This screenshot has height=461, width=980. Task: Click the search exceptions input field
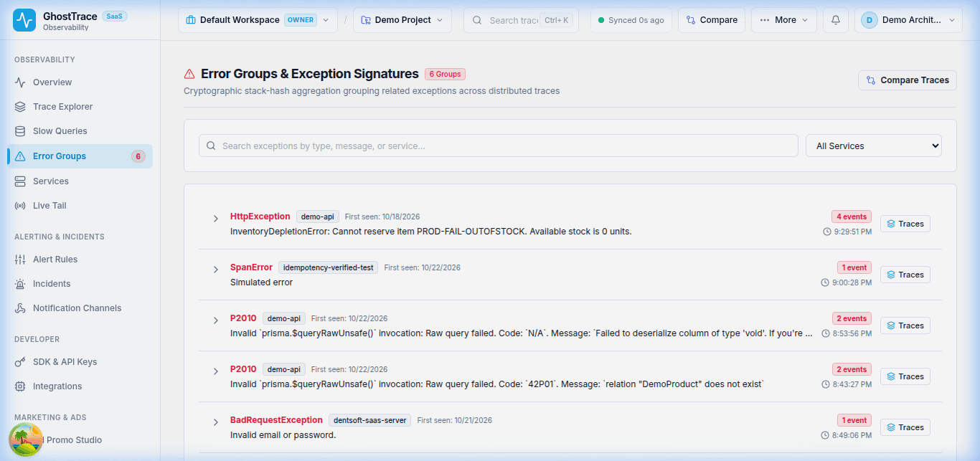499,146
